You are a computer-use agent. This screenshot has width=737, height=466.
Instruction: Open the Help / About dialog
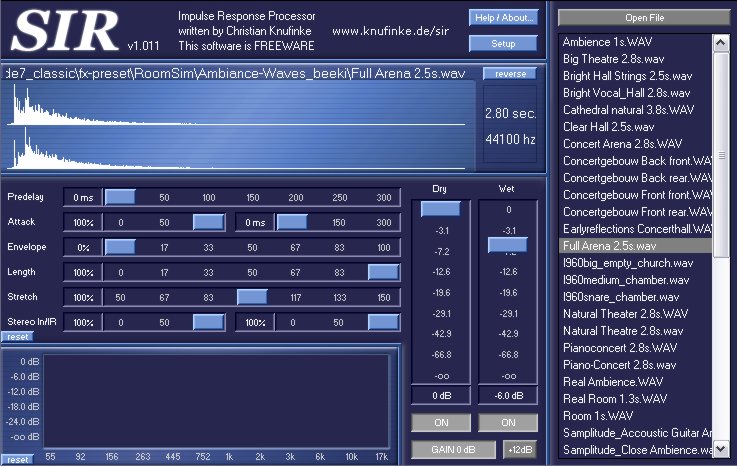(503, 18)
